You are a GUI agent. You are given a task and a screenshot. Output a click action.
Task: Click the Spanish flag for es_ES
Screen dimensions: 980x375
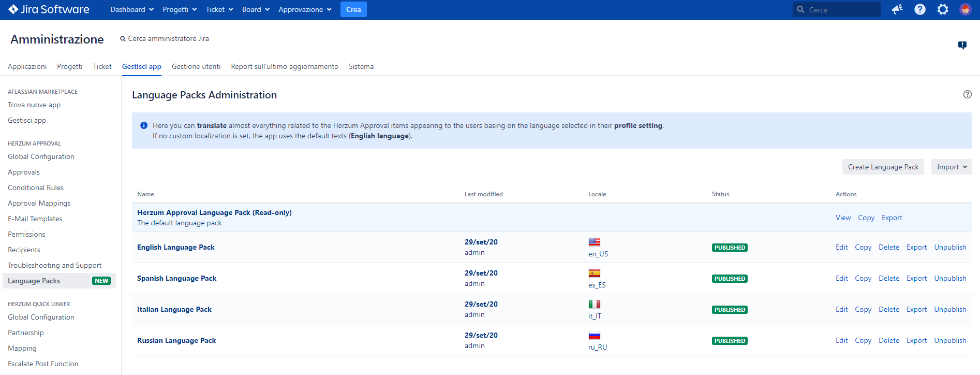595,273
